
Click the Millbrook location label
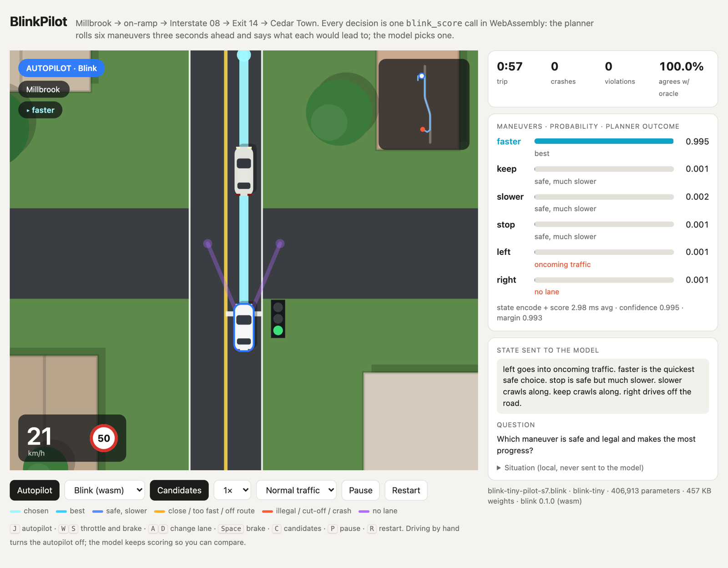(43, 89)
